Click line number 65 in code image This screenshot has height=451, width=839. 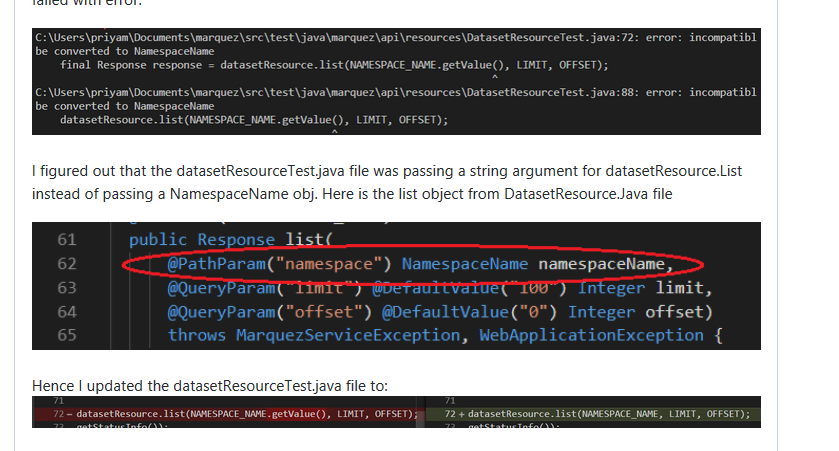66,335
